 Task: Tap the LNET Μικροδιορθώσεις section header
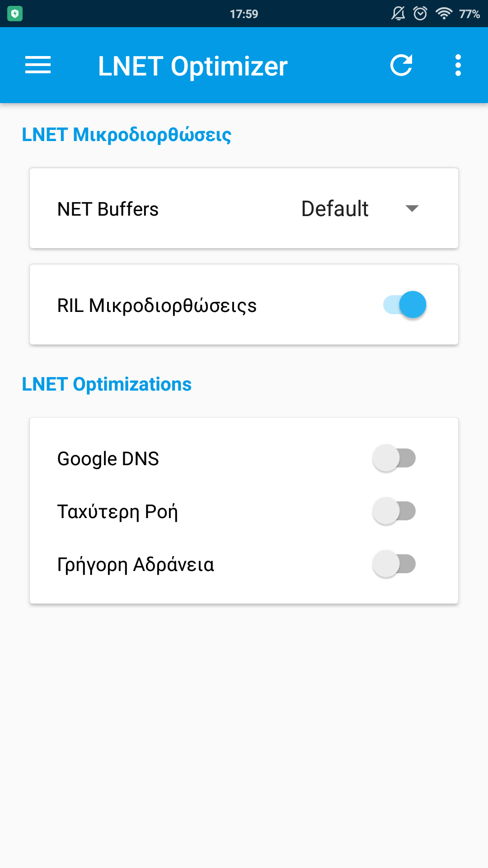tap(127, 135)
